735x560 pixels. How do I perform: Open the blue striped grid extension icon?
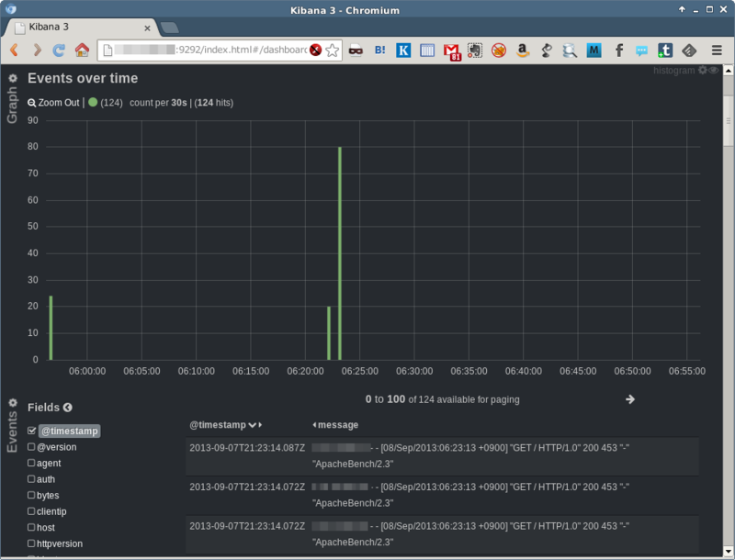(427, 50)
